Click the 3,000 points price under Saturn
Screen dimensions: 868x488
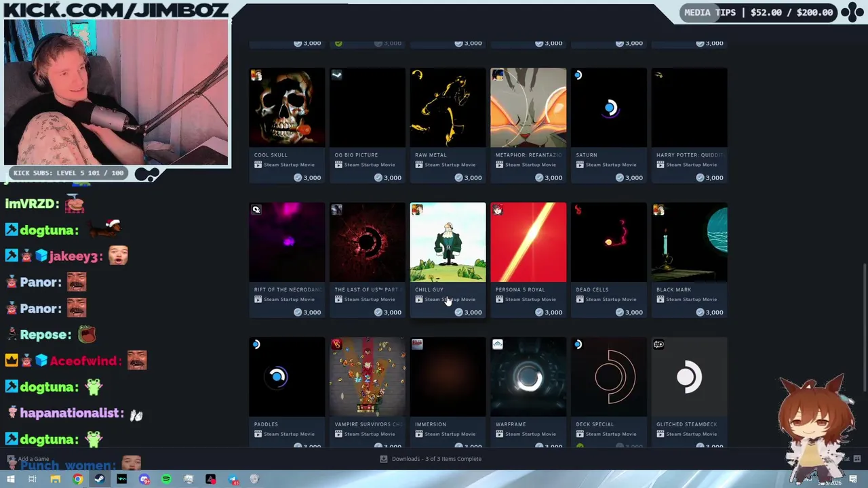(x=629, y=178)
